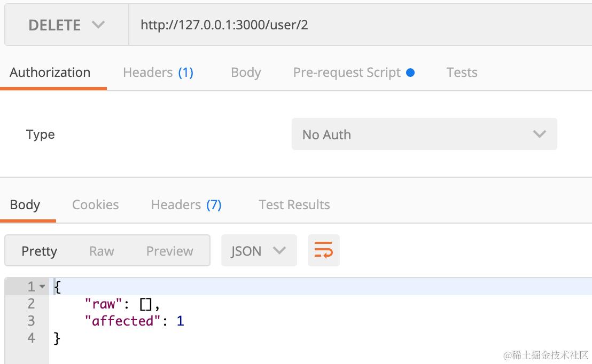Open the request Body tab
This screenshot has height=364, width=592.
(x=246, y=73)
